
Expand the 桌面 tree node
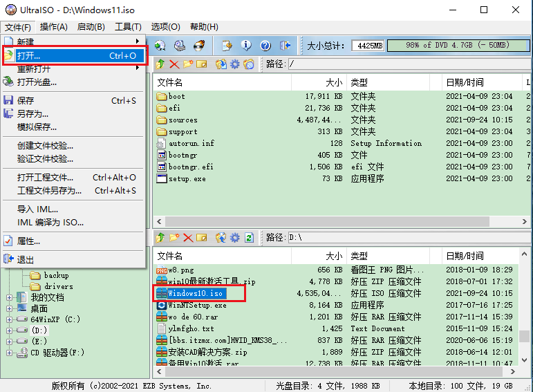(x=10, y=308)
